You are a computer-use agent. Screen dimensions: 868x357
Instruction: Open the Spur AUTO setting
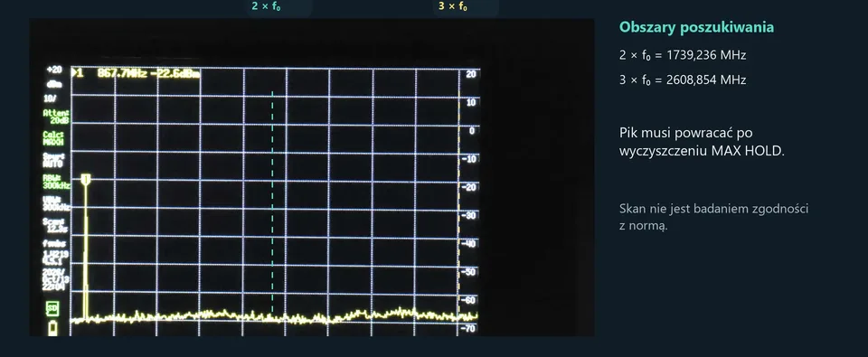[53, 161]
